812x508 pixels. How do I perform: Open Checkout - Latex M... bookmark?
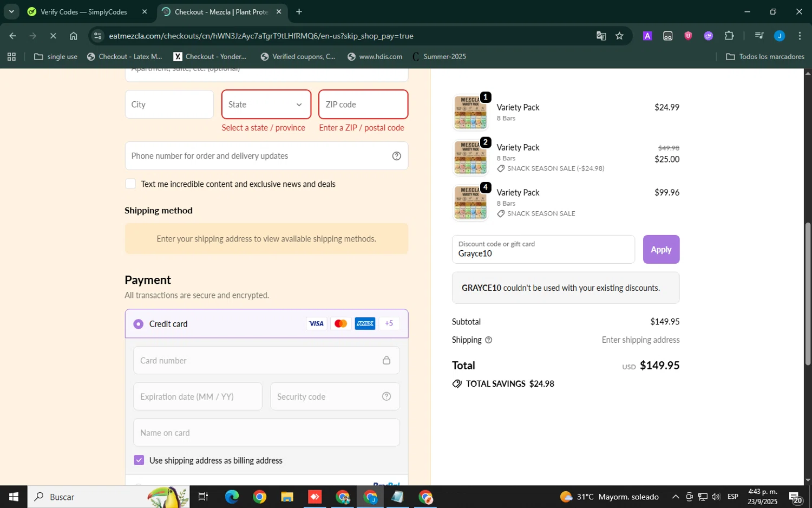pos(125,56)
